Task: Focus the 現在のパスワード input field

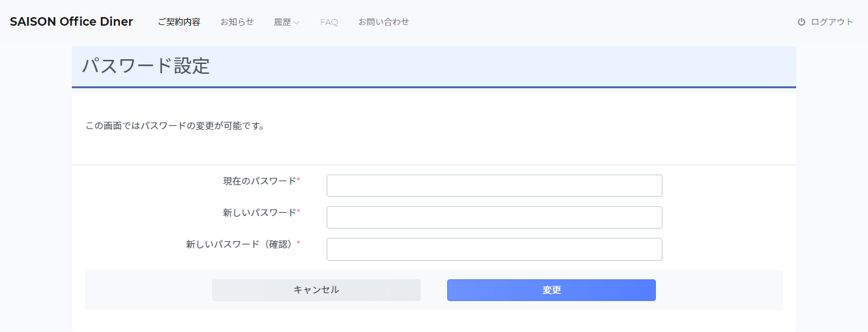Action: [x=495, y=186]
